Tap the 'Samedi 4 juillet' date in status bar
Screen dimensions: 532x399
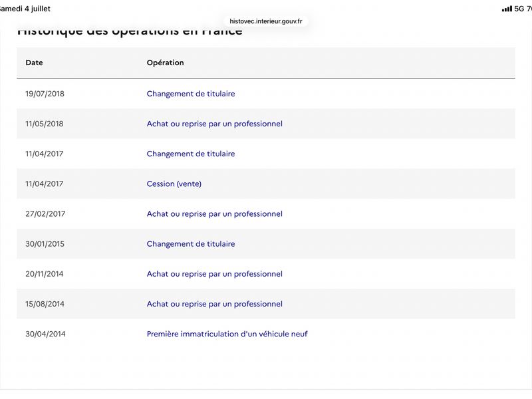[x=25, y=9]
